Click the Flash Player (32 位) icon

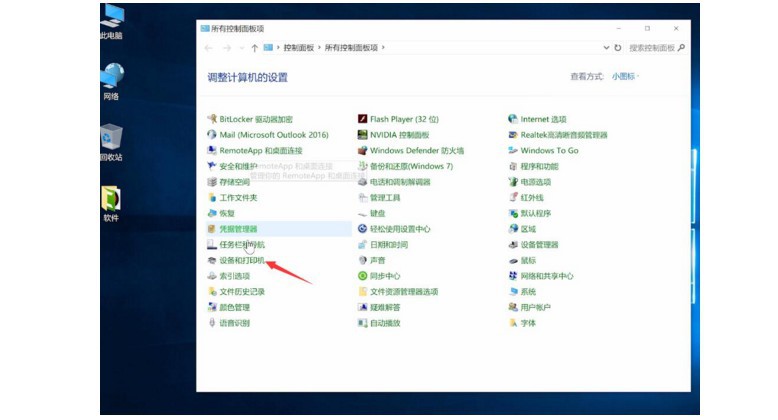pos(363,119)
